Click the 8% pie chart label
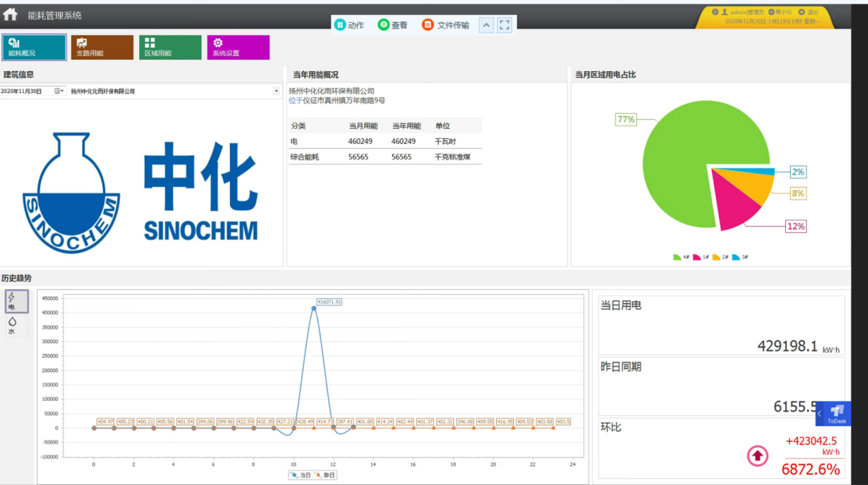Screen dimensions: 868x485 (797, 193)
